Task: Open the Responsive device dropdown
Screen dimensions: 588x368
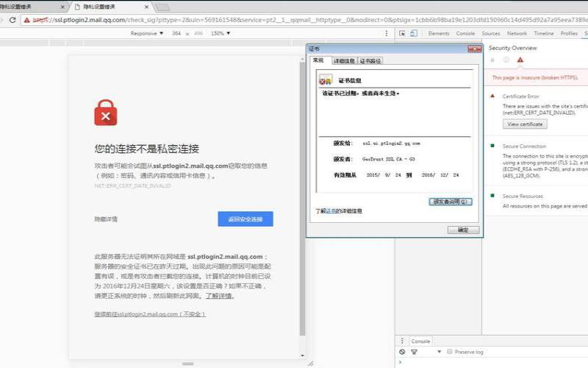Action: point(146,33)
